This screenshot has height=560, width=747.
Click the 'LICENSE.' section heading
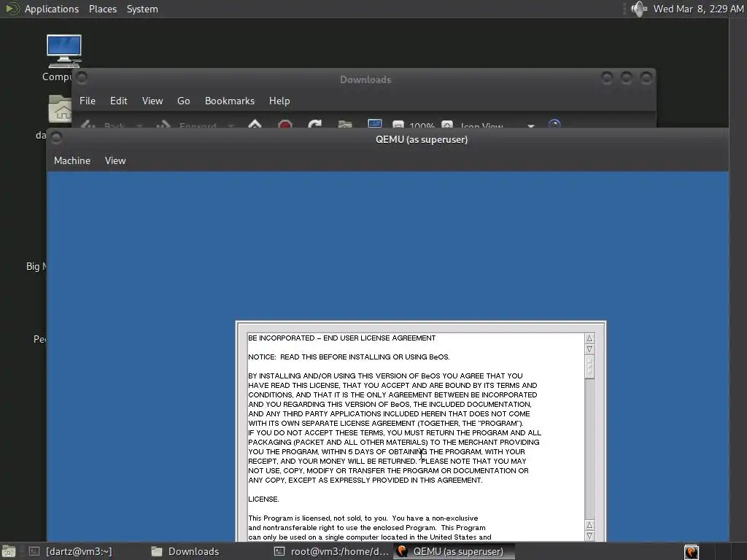(263, 499)
